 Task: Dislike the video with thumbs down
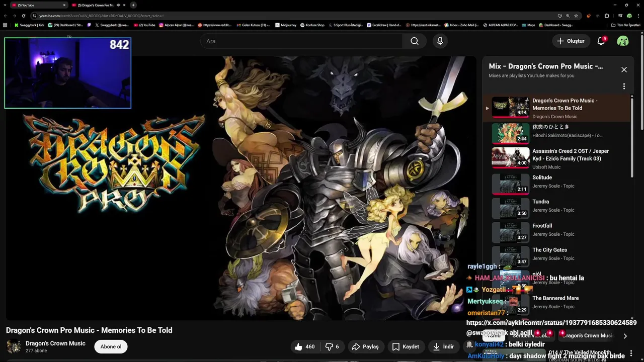click(x=332, y=346)
